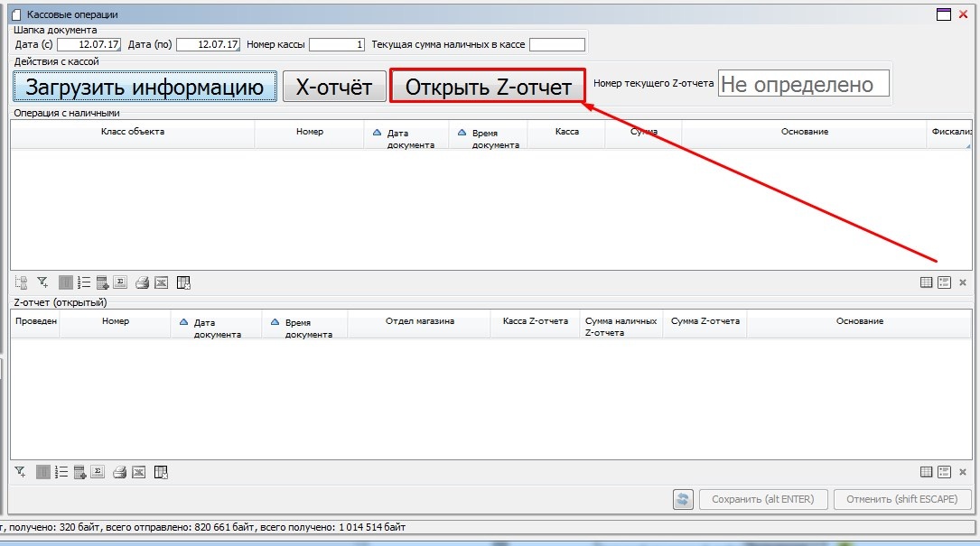Click the calculator icon in the Z-report toolbar
The width and height of the screenshot is (980, 546).
79,472
